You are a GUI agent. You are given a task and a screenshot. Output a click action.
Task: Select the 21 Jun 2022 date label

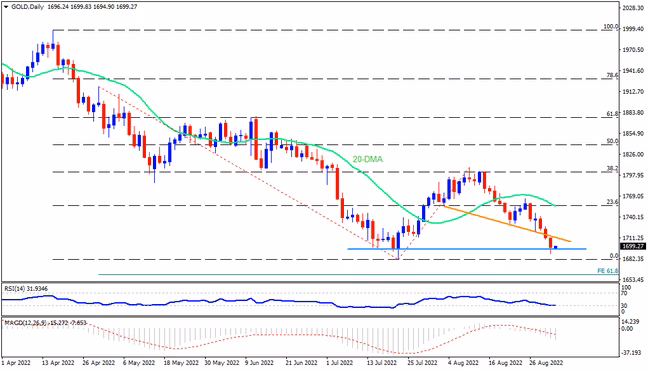[302, 363]
